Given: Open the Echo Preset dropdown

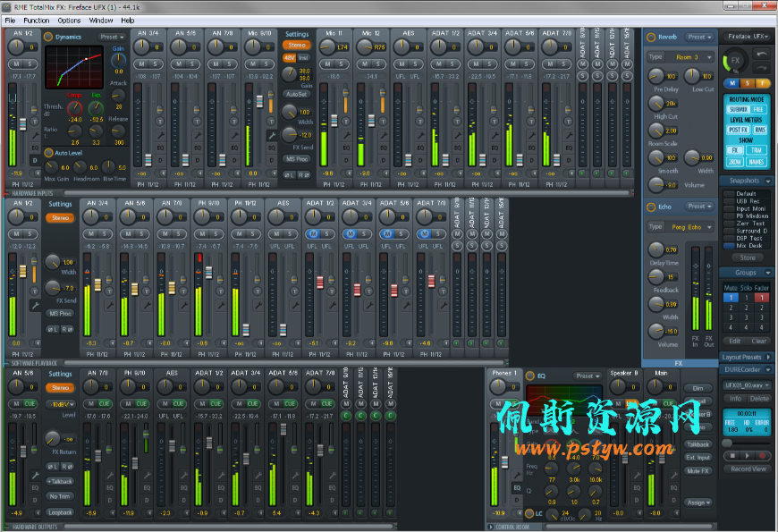Looking at the screenshot, I should [699, 207].
